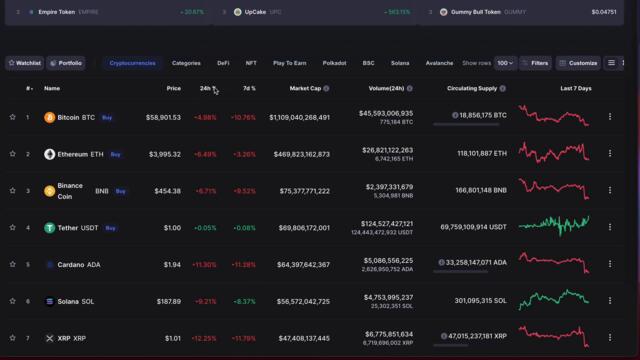Image resolution: width=640 pixels, height=360 pixels.
Task: Show Volume(24h) info tooltip icon
Action: [x=409, y=89]
